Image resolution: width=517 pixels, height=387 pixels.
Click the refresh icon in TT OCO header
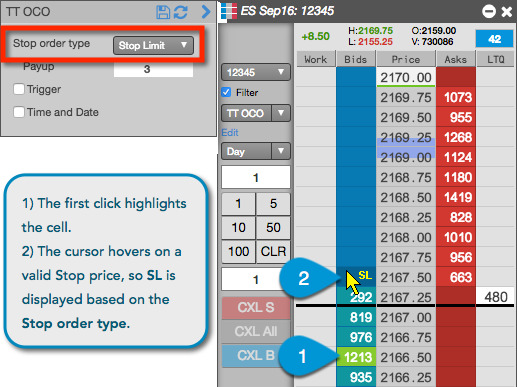180,12
